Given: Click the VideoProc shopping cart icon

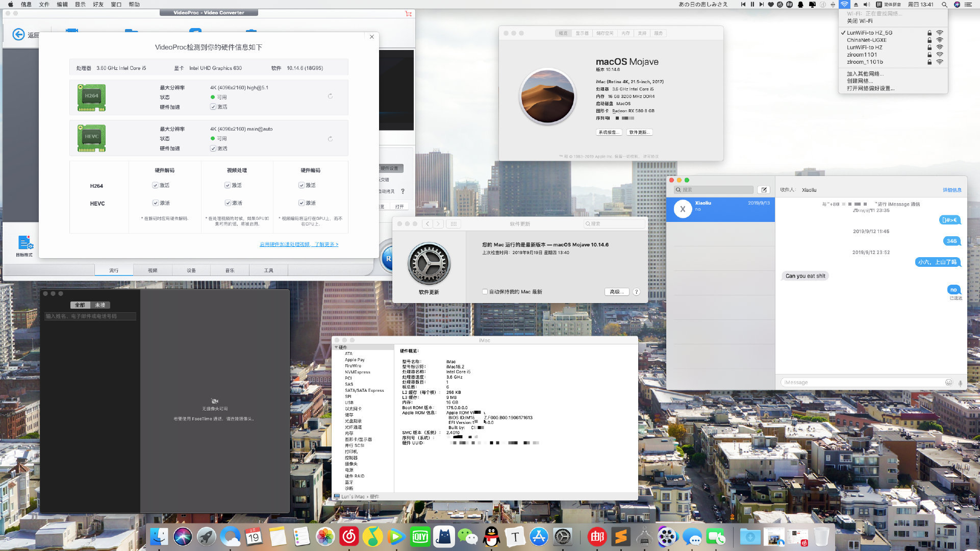Looking at the screenshot, I should point(408,13).
